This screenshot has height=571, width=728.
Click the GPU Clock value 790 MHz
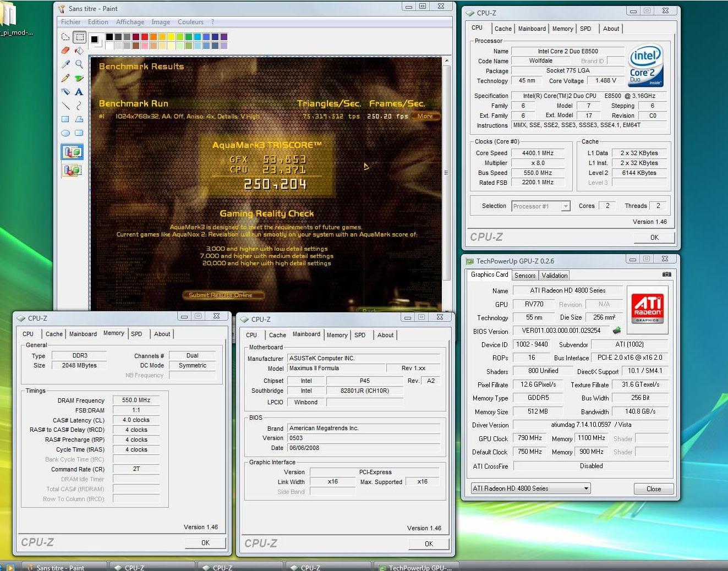click(530, 438)
